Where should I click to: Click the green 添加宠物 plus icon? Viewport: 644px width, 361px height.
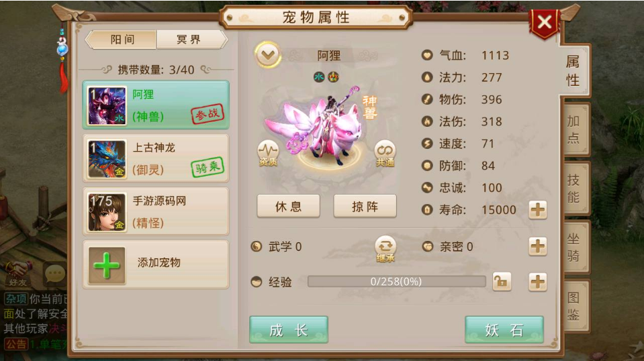107,266
